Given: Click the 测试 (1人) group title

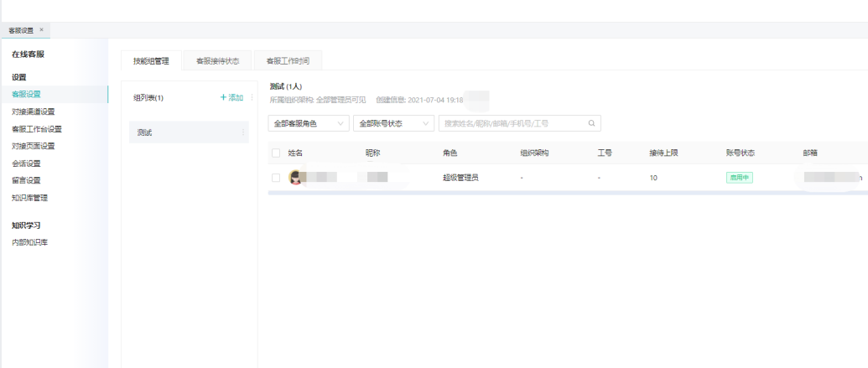Looking at the screenshot, I should (286, 87).
